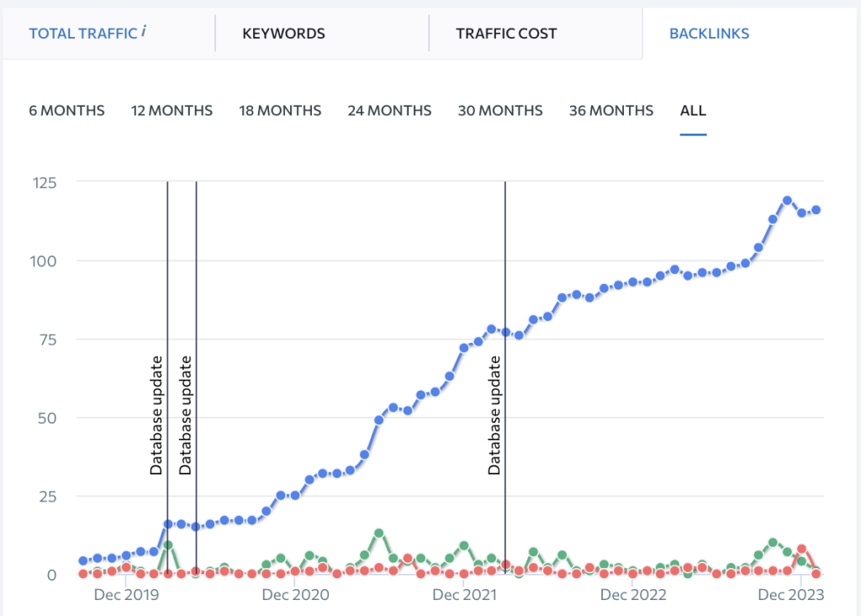This screenshot has height=616, width=861.
Task: Click the tallest green data point peak
Action: click(379, 533)
